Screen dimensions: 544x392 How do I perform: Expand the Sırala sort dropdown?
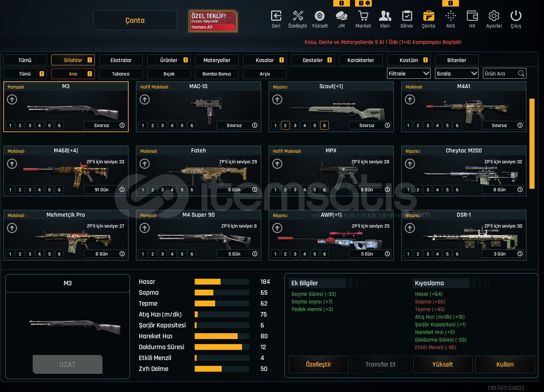(x=456, y=74)
